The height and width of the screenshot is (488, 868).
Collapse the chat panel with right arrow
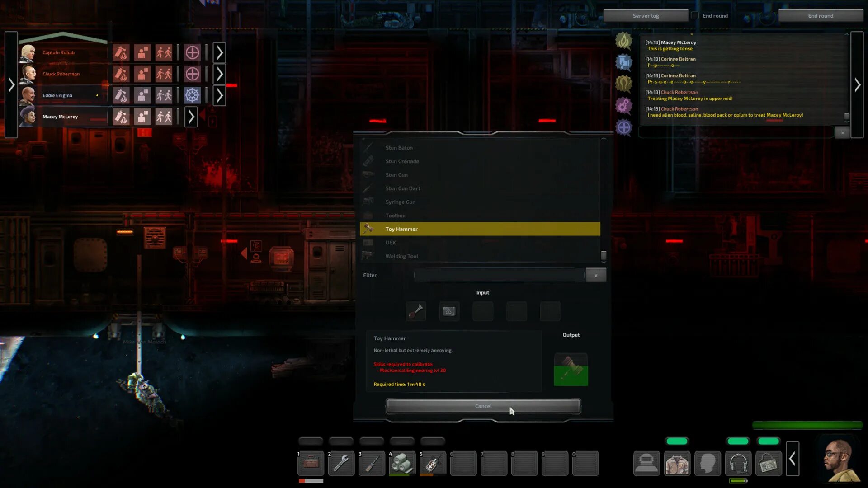[857, 85]
